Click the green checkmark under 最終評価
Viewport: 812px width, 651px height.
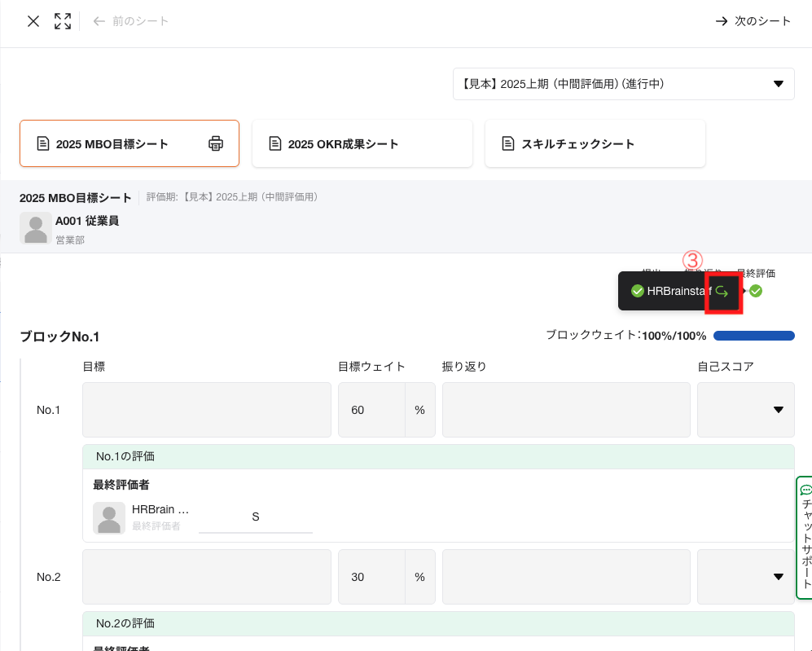pos(756,291)
